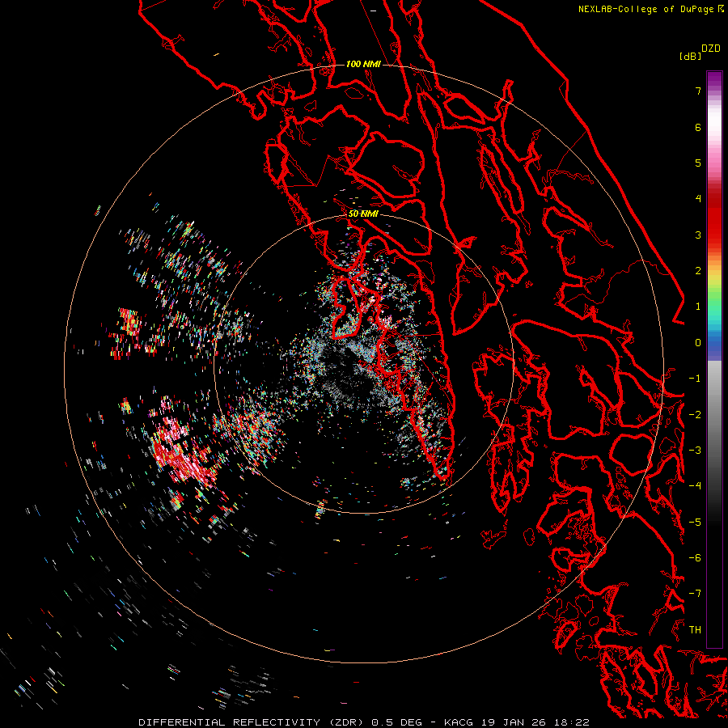Click the 19 JAN 26 date text
The width and height of the screenshot is (728, 728).
(515, 722)
